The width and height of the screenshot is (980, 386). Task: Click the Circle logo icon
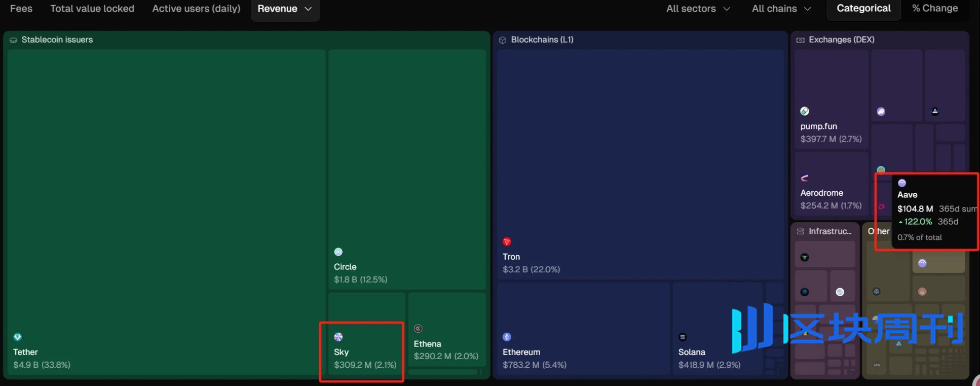(338, 252)
